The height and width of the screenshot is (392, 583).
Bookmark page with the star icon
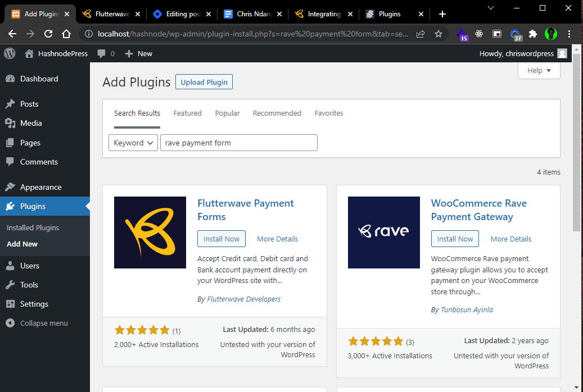(x=439, y=34)
